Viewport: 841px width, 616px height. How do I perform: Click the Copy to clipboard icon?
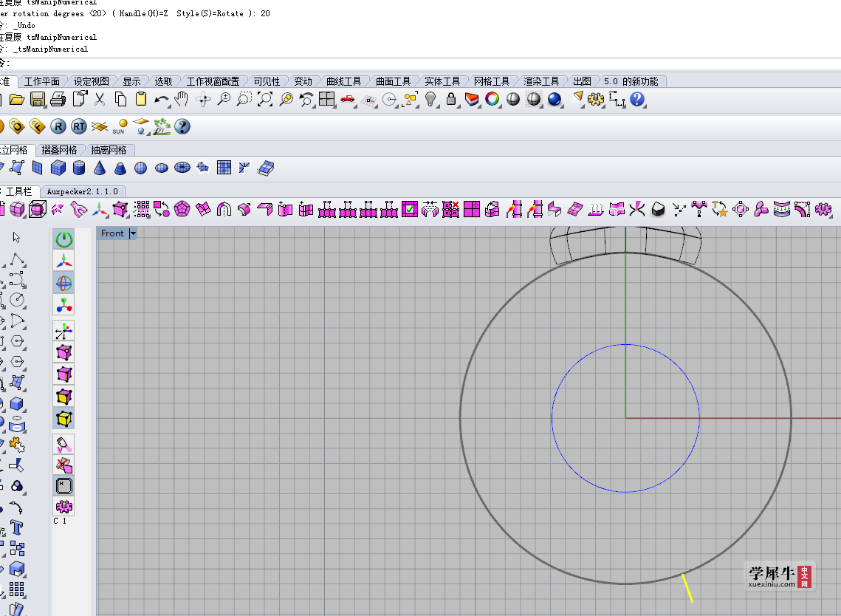point(120,99)
